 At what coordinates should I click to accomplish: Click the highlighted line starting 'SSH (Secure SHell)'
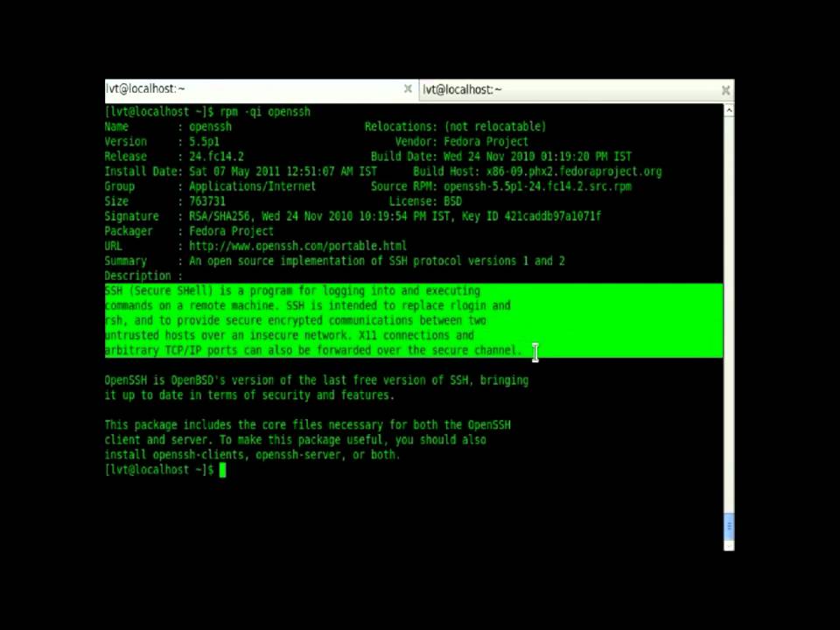(292, 290)
